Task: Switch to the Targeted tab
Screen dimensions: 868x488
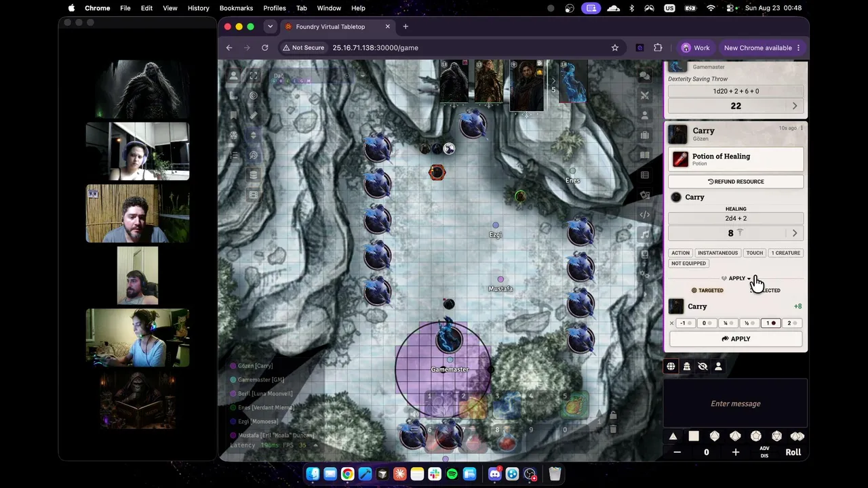Action: point(707,290)
